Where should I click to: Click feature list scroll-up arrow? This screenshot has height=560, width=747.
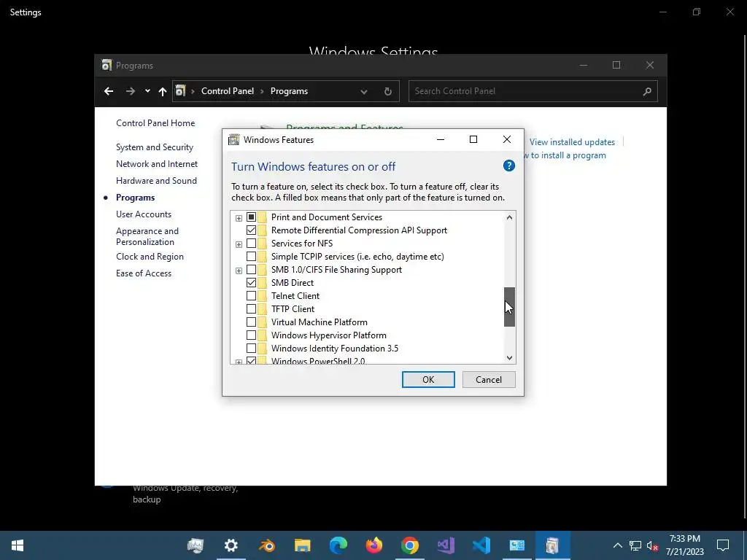(x=509, y=217)
